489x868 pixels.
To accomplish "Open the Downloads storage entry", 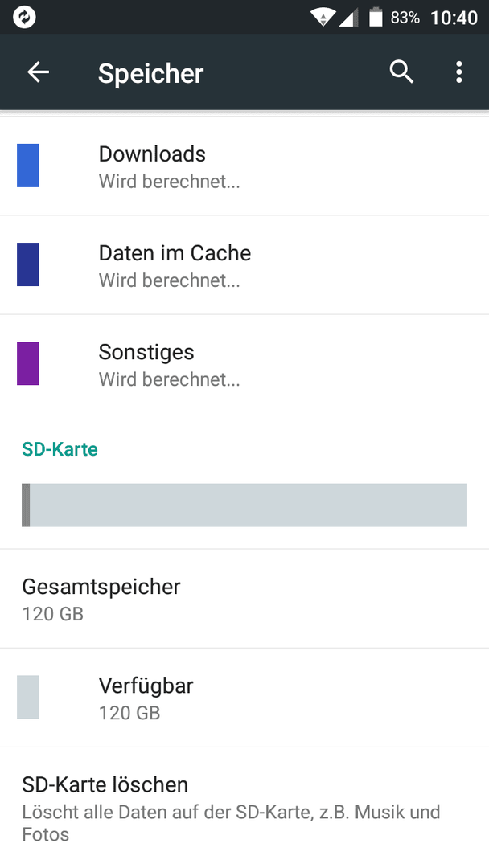I will point(244,166).
